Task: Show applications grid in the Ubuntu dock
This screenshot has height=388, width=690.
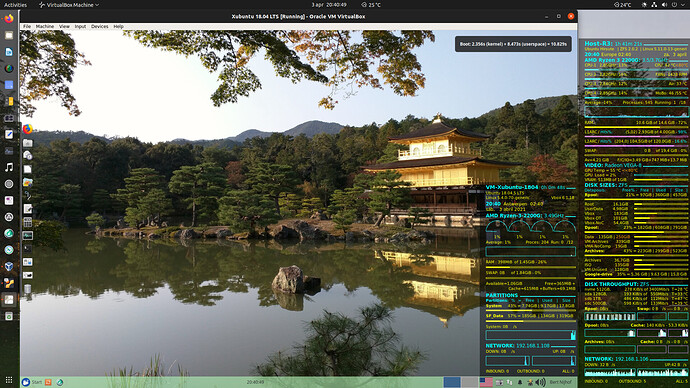Action: (9, 380)
